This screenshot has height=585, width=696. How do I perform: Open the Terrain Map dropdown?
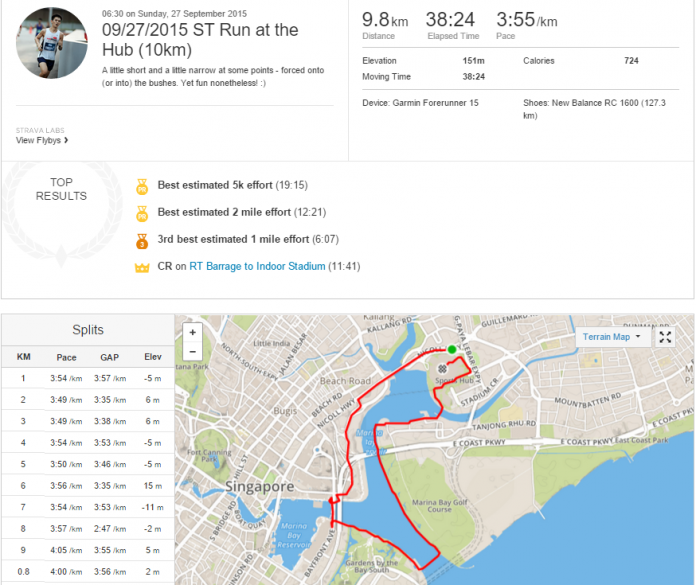[x=612, y=337]
